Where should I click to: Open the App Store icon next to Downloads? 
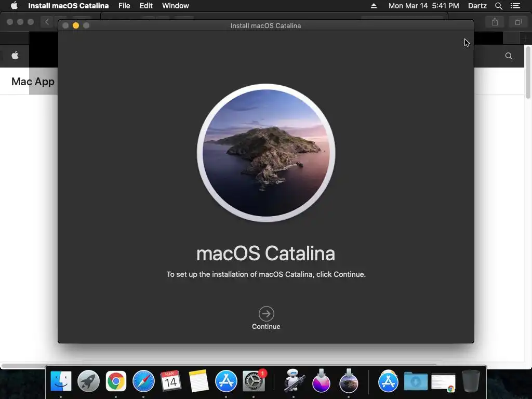click(388, 381)
